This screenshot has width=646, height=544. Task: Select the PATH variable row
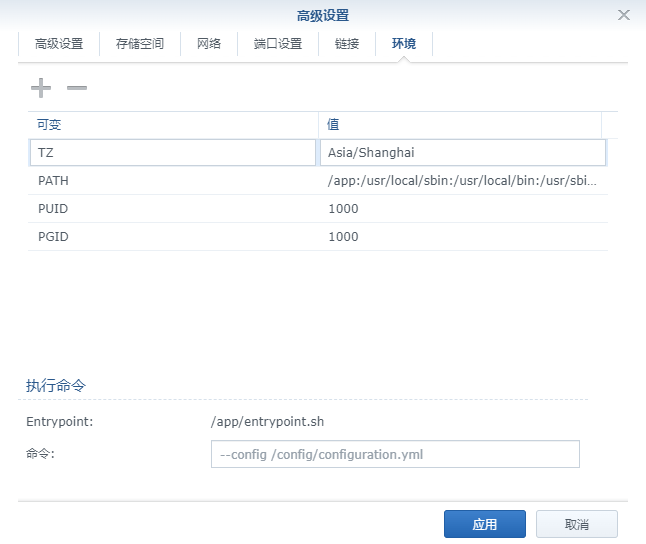[318, 181]
